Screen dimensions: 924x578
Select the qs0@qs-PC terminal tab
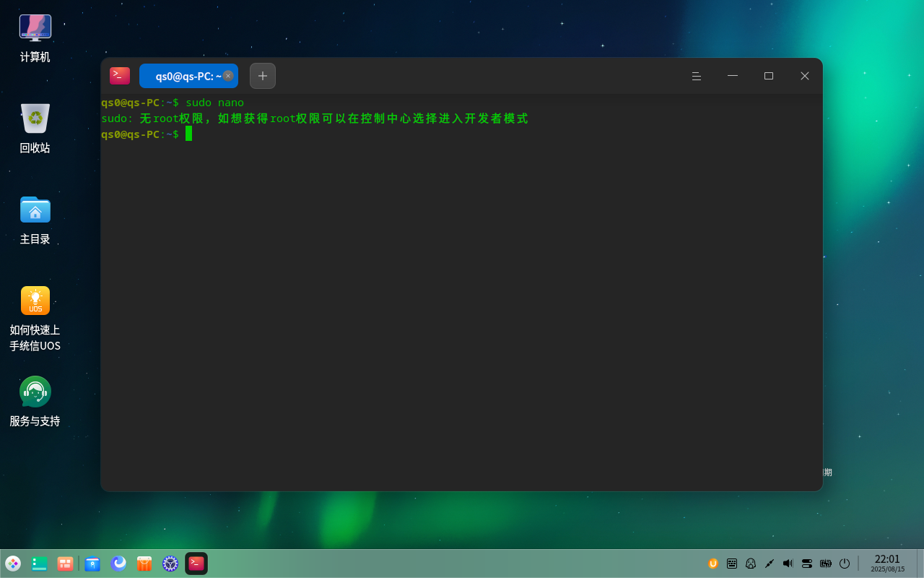coord(184,76)
